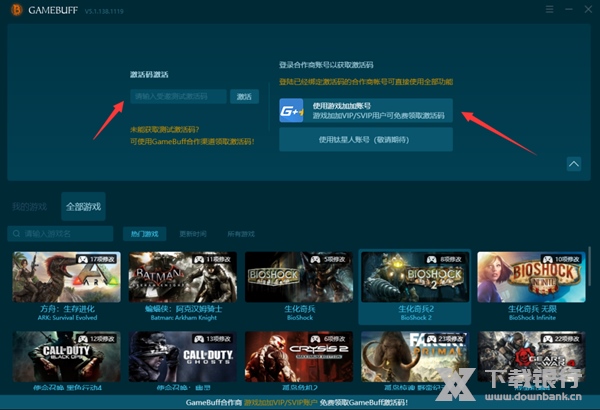Image resolution: width=600 pixels, height=410 pixels.
Task: Click gamepad icon on BioShock 2 card
Action: (432, 260)
